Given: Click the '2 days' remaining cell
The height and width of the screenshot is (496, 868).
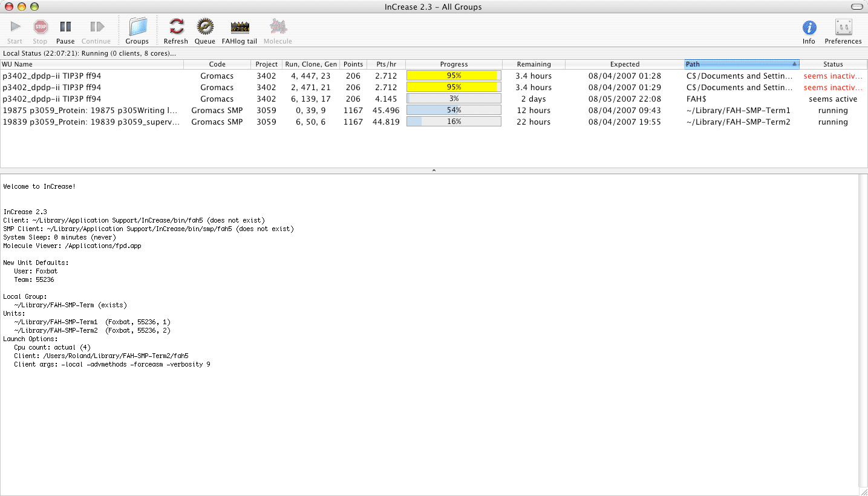Looking at the screenshot, I should (534, 99).
